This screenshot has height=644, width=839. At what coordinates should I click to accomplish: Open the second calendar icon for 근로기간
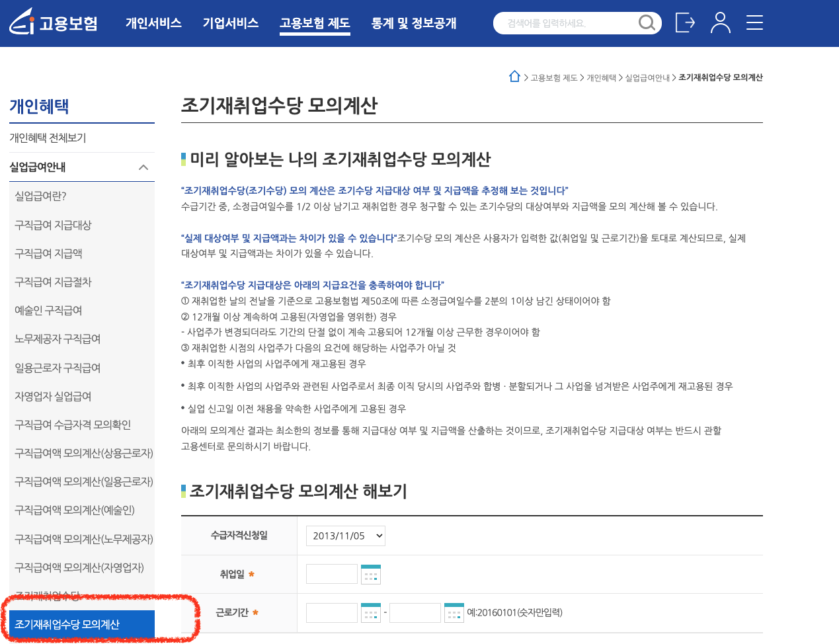pos(454,612)
